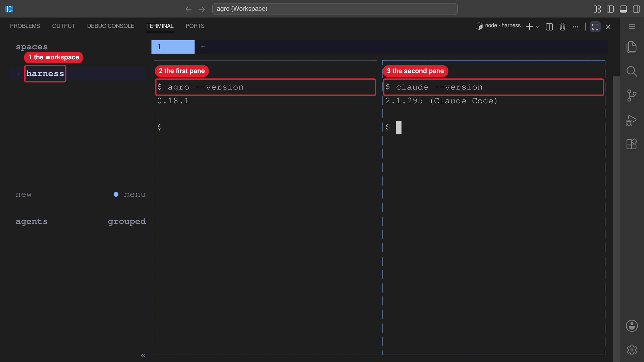The image size is (644, 362).
Task: Open the Accounts icon
Action: click(x=632, y=326)
